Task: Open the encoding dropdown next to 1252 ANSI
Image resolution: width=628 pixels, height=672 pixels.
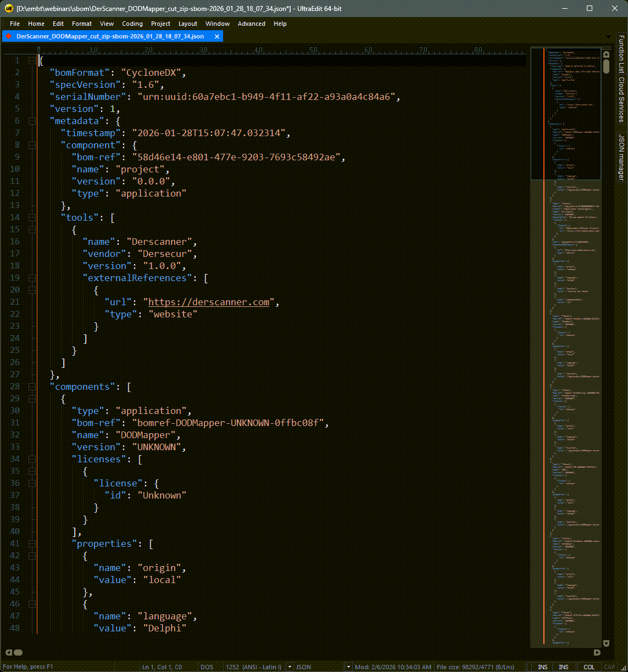Action: (290, 667)
